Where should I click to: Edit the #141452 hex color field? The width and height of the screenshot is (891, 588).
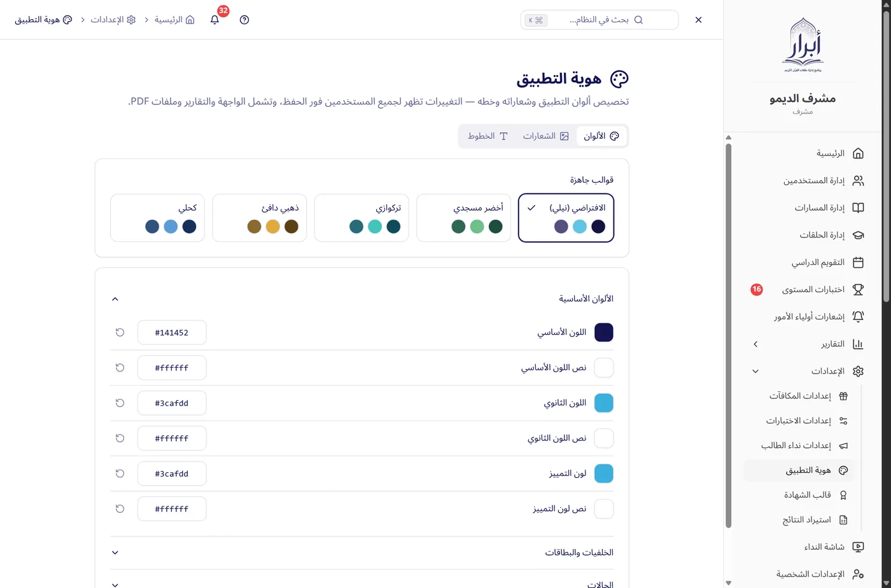coord(172,332)
